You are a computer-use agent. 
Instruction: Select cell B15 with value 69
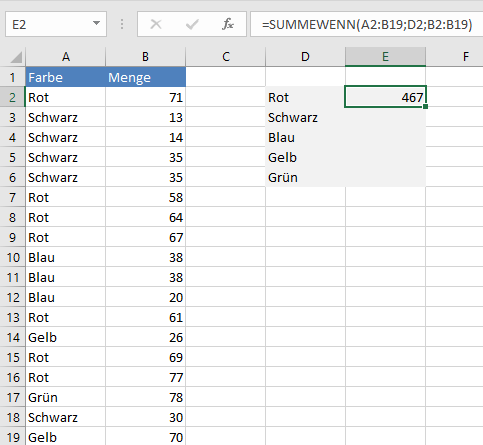pyautogui.click(x=146, y=357)
